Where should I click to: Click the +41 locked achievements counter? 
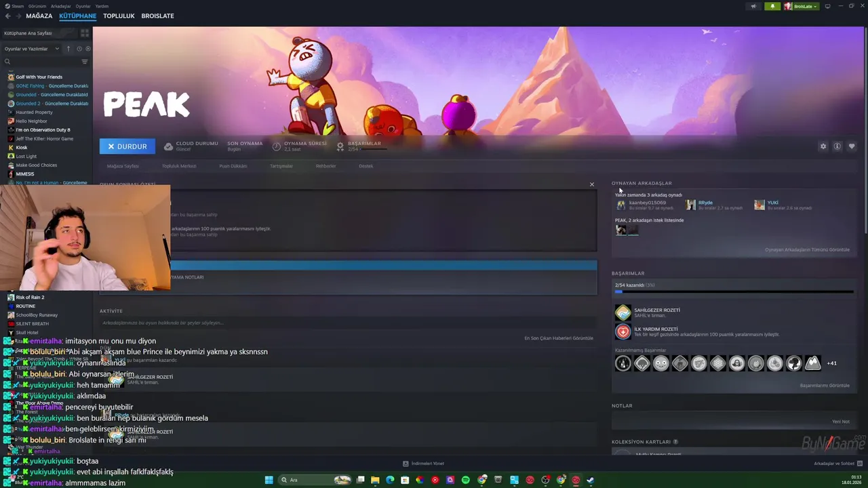point(831,363)
